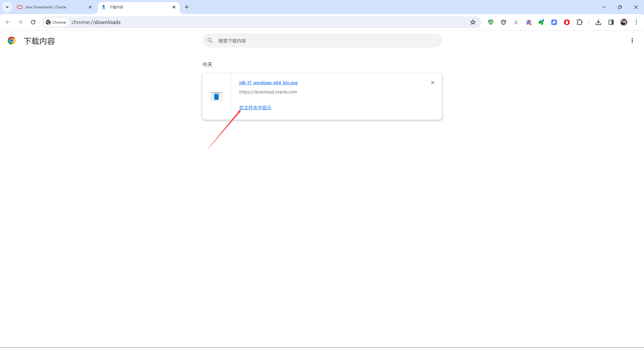
Task: Click the Chrome downloads icon in toolbar
Action: point(599,22)
